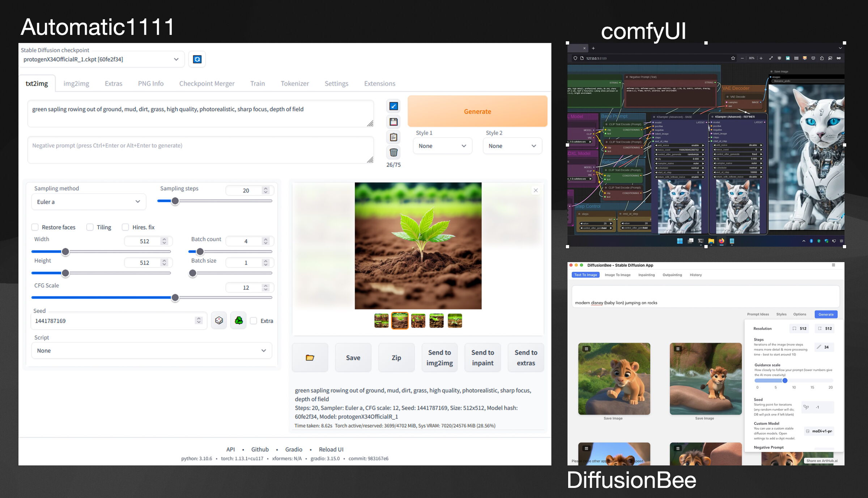The width and height of the screenshot is (868, 498).
Task: Click Guidance scale slider handle in DiffusionBee
Action: coord(785,380)
